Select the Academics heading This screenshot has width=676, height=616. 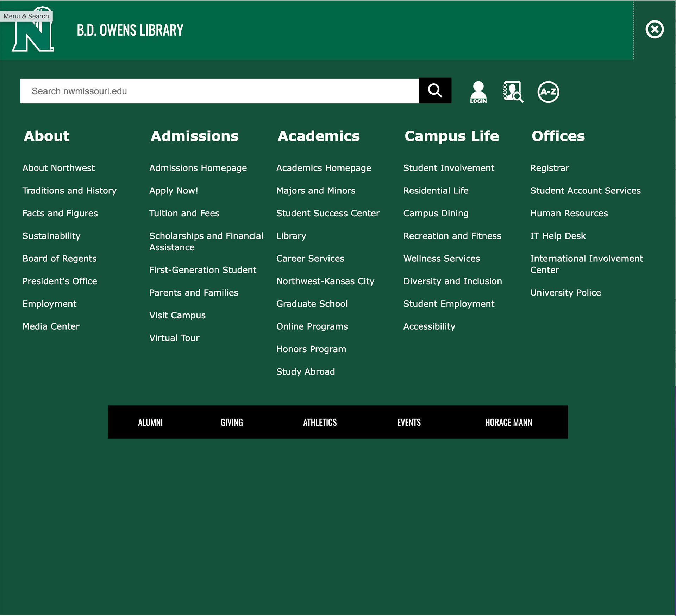tap(319, 136)
